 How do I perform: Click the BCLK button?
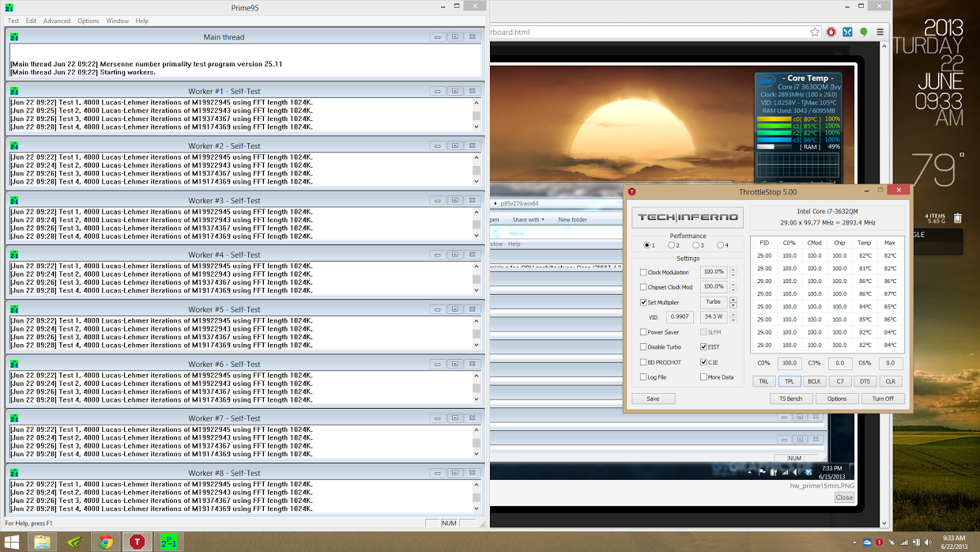[x=814, y=381]
